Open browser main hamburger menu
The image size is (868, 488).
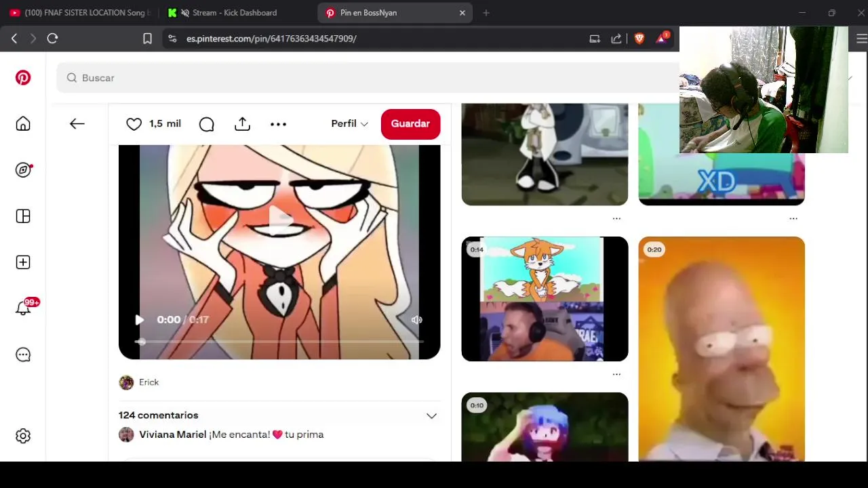coord(862,39)
